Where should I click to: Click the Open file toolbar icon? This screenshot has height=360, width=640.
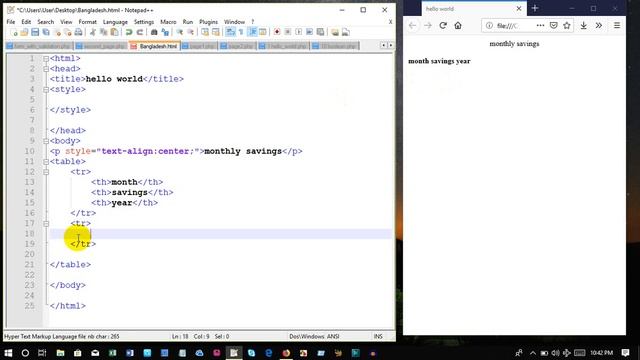point(24,32)
